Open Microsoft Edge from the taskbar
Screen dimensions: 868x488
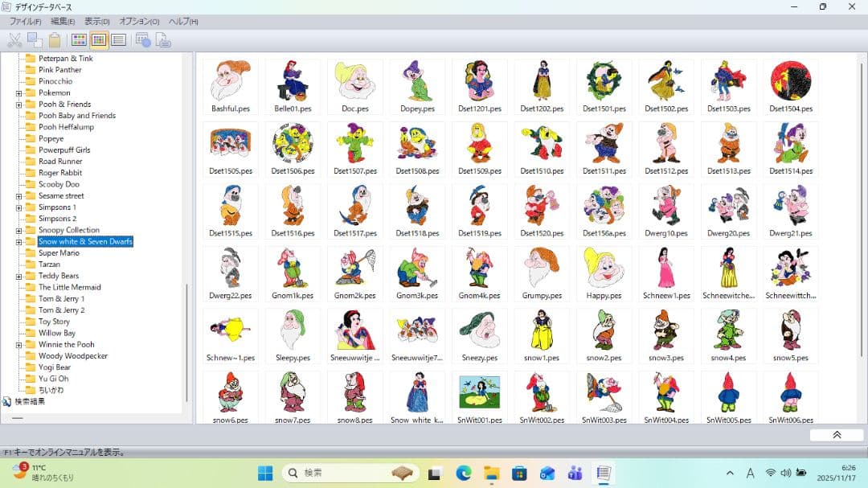[x=463, y=473]
